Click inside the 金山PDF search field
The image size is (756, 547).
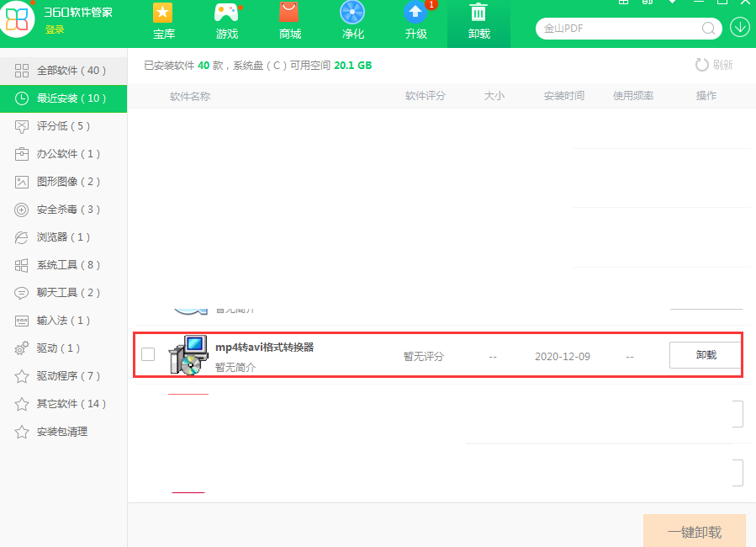614,28
